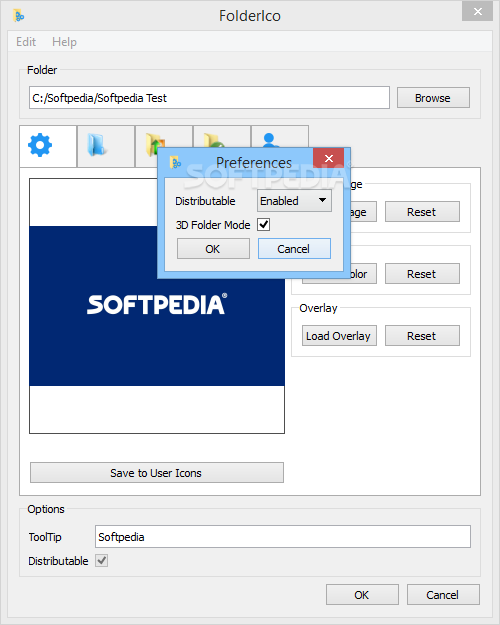Close the Preferences dialog

tap(329, 158)
